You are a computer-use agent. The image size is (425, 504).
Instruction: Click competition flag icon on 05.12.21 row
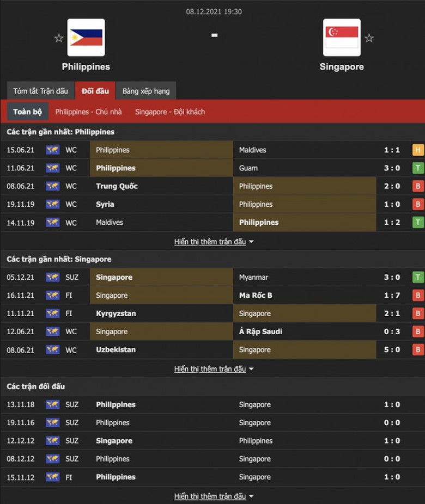tap(52, 277)
